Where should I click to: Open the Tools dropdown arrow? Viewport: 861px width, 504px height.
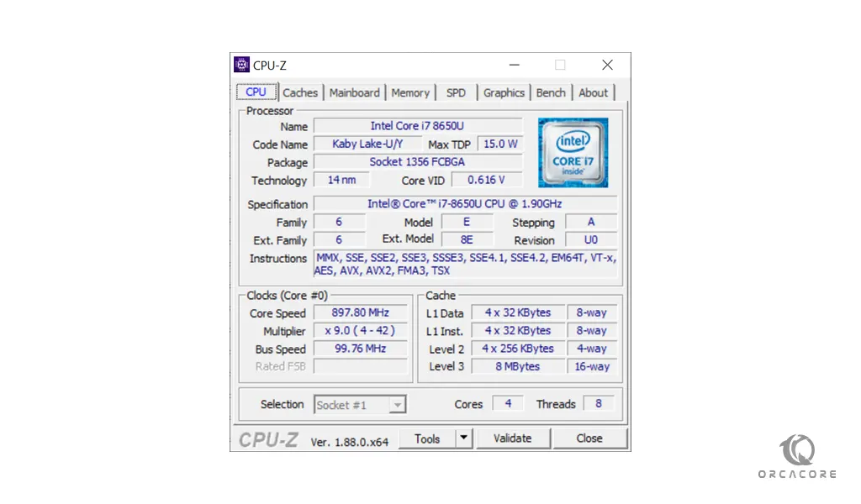[464, 438]
